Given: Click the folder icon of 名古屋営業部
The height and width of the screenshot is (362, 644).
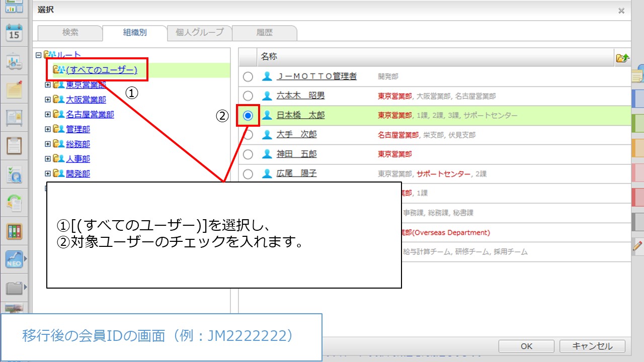Looking at the screenshot, I should pos(59,115).
